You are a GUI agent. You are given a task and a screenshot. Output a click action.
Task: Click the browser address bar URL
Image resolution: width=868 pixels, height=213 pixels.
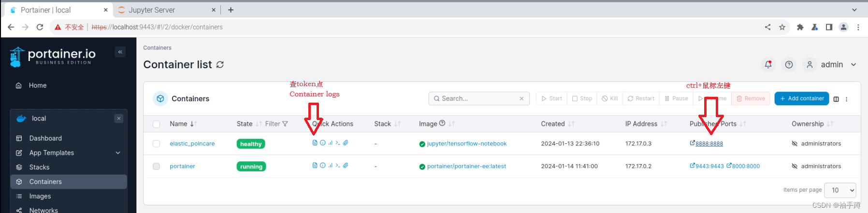157,27
